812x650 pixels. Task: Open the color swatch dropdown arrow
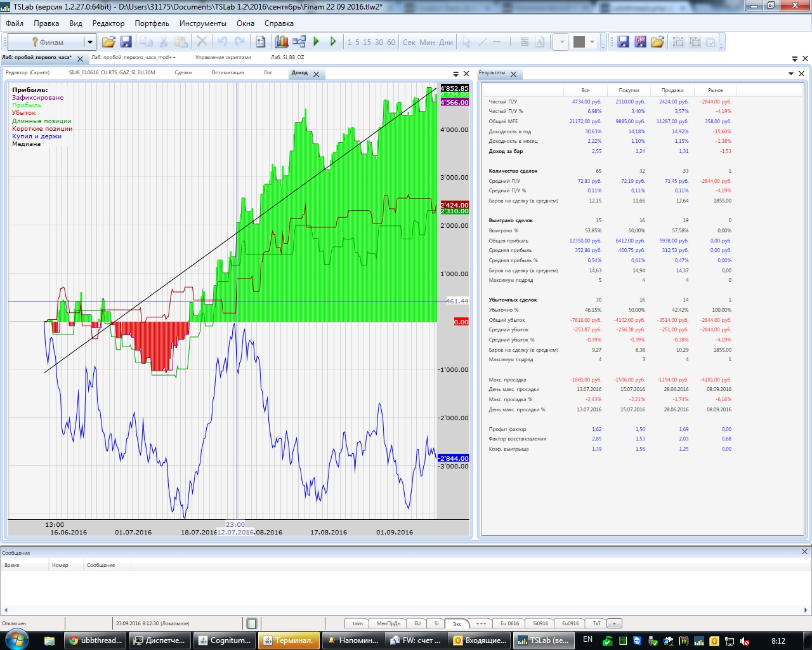593,43
